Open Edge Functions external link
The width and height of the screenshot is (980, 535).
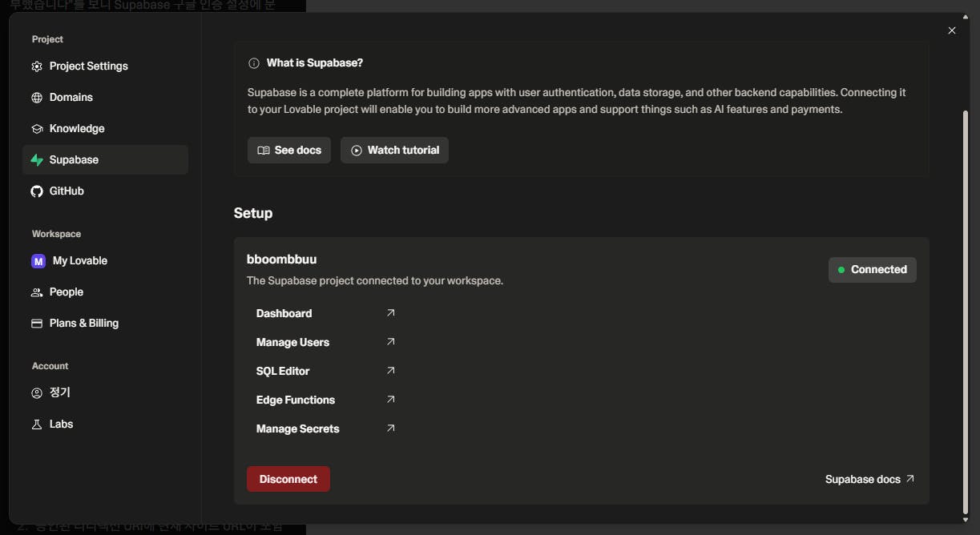pos(390,400)
